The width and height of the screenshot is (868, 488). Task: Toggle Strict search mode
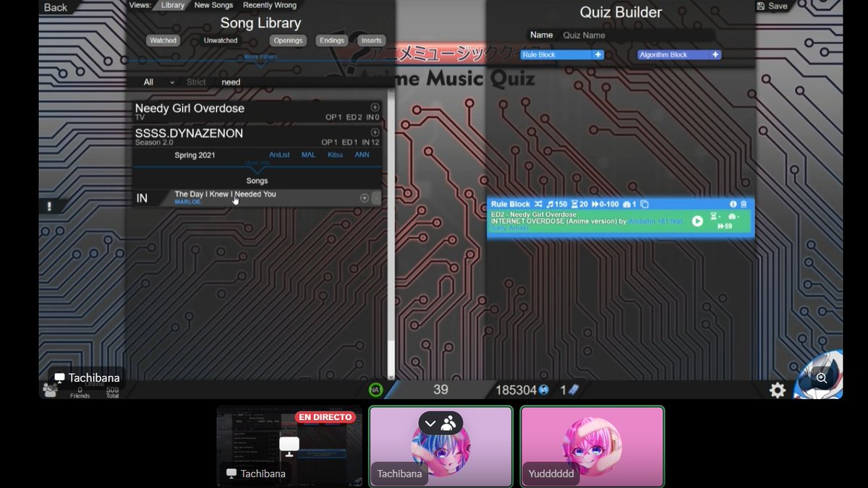coord(196,82)
